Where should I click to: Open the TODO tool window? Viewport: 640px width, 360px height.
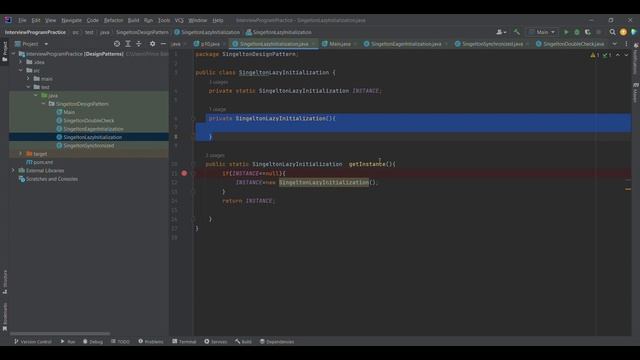click(x=120, y=342)
